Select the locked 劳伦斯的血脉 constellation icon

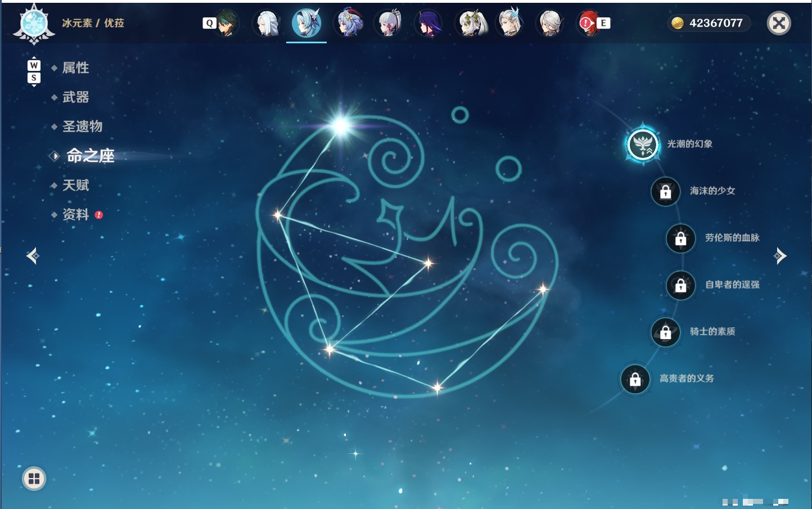680,238
